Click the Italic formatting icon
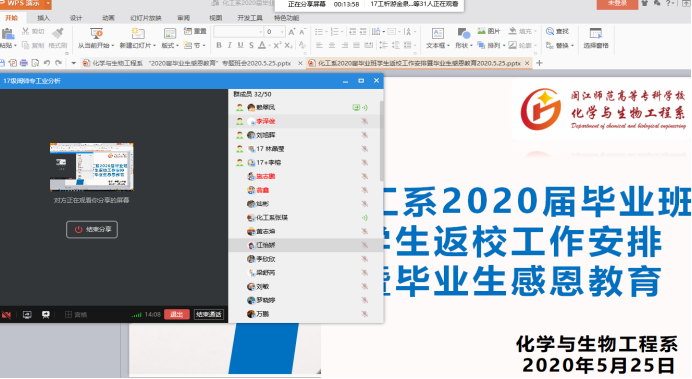Viewport: 692px width, 379px height. tap(229, 45)
